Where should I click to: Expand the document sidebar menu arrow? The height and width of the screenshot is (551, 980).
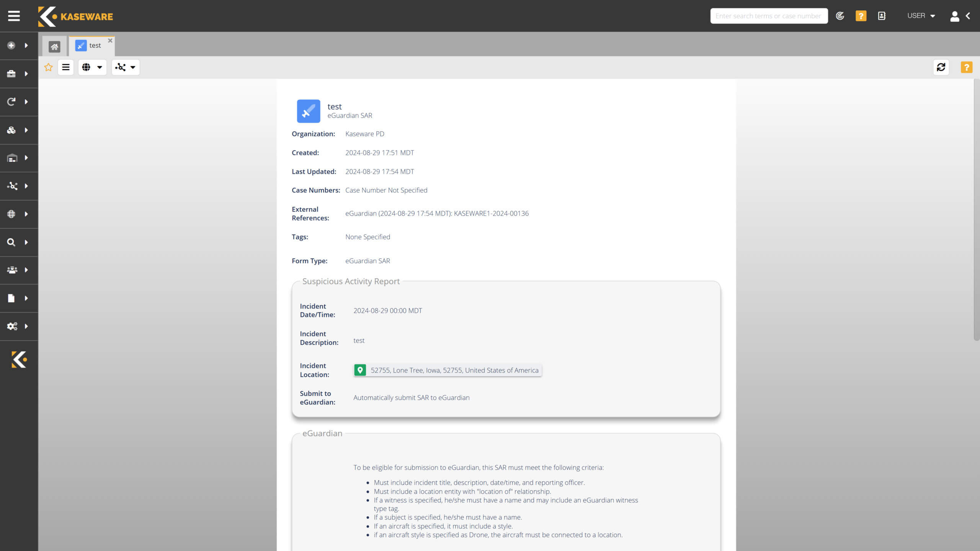26,298
